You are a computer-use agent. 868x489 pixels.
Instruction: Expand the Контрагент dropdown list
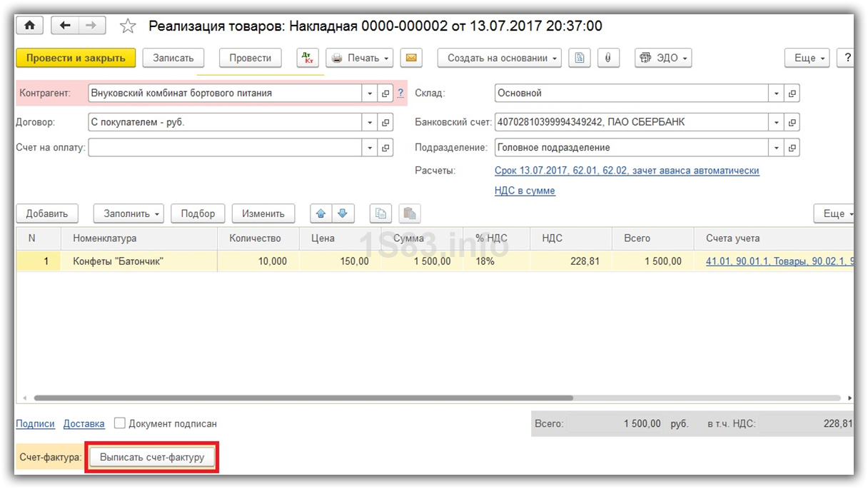tap(370, 93)
